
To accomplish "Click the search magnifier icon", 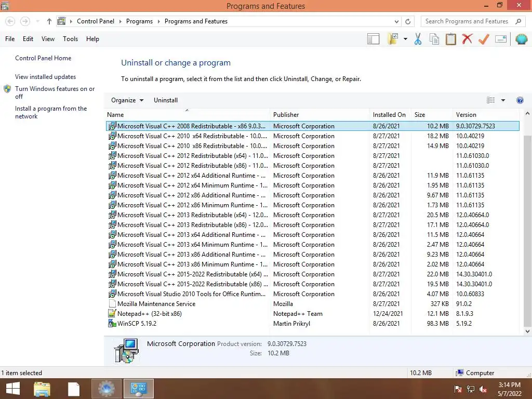I will (518, 21).
